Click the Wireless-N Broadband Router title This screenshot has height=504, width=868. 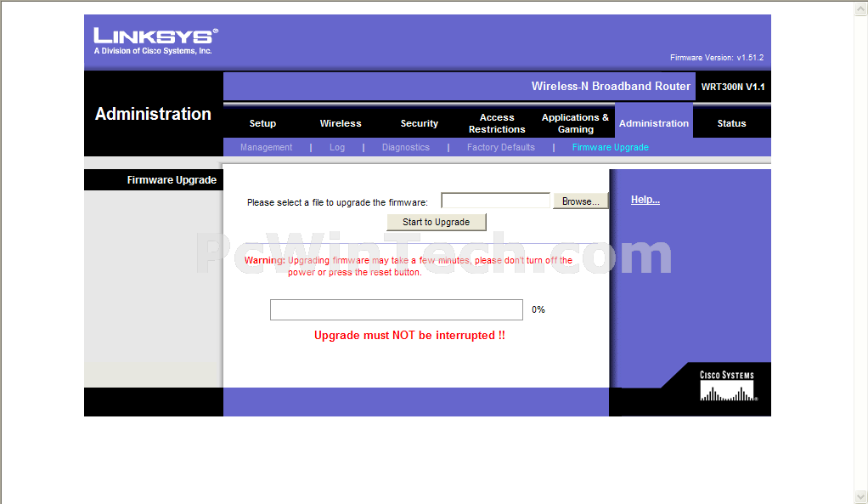(x=611, y=87)
